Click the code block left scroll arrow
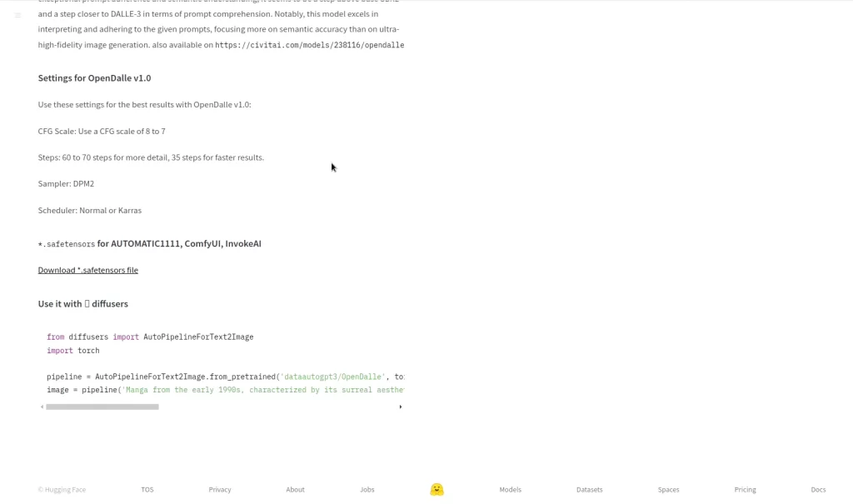The image size is (853, 504). [42, 407]
